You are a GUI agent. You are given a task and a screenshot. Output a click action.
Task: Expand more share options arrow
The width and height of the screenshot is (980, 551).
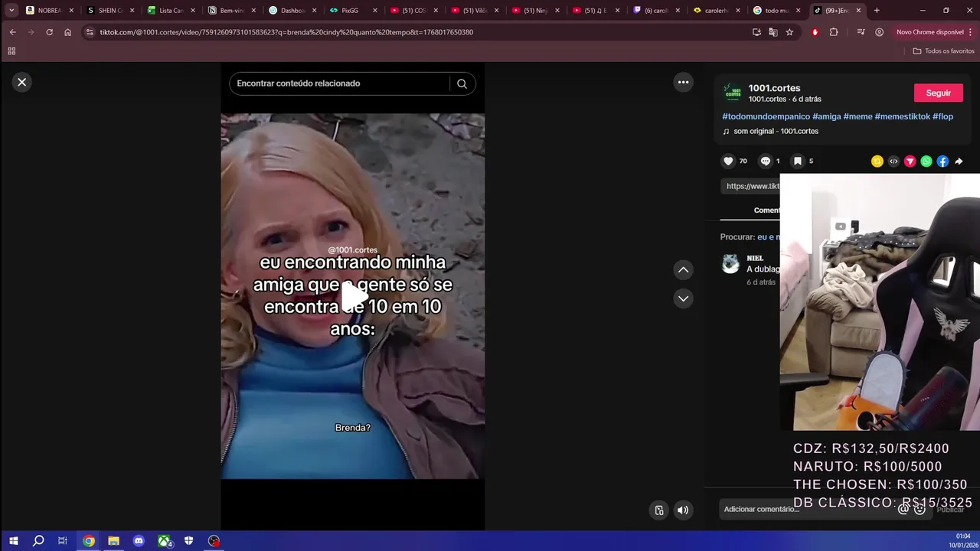(x=959, y=161)
